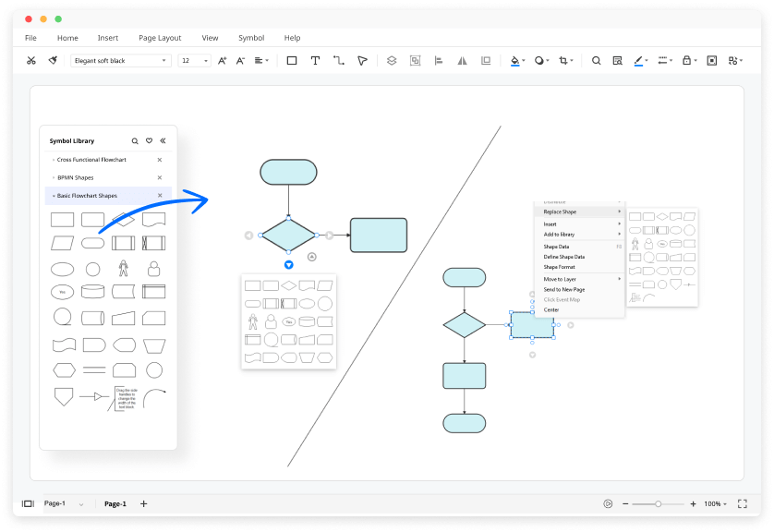Toggle fullscreen mode icon
The height and width of the screenshot is (532, 774).
(x=743, y=503)
